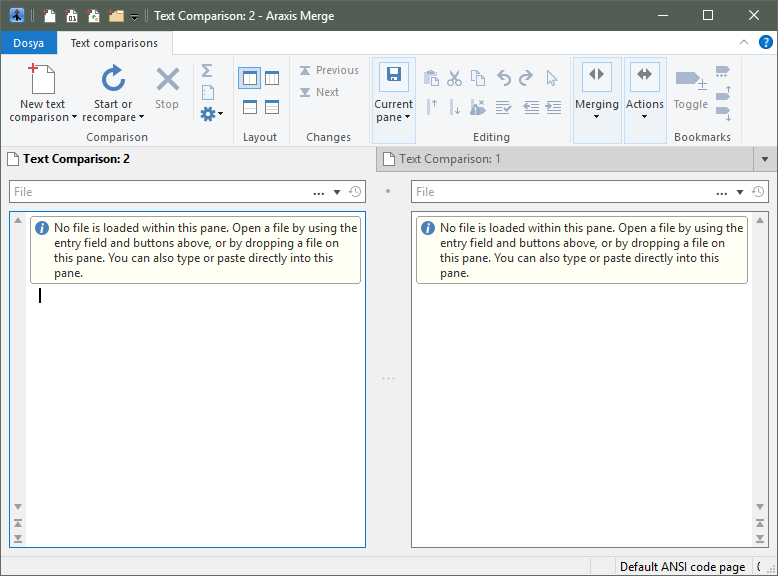Click left pane jump-to-last-change arrow
The image size is (778, 576).
18,539
